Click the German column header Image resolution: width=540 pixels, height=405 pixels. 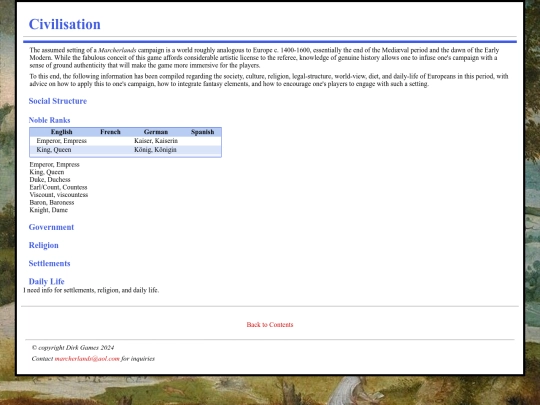pos(156,132)
